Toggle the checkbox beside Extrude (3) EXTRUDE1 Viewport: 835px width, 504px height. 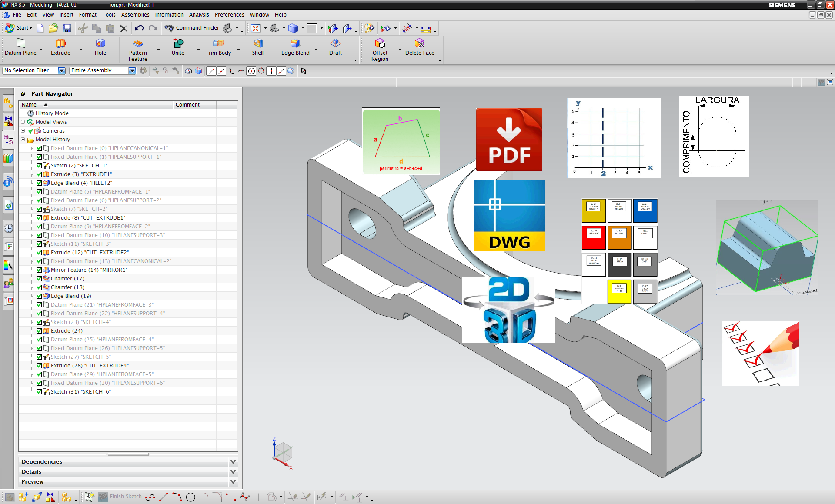click(39, 174)
